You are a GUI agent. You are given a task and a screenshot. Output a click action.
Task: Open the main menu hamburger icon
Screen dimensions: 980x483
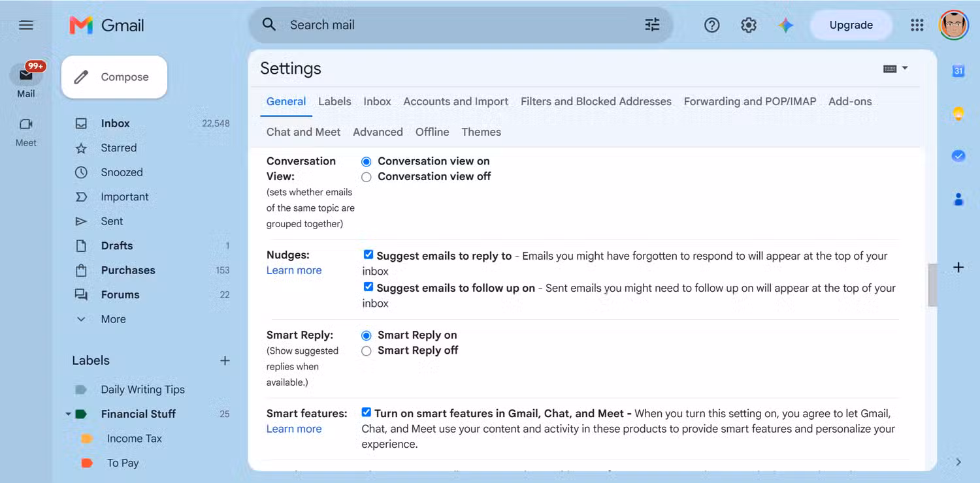(x=26, y=25)
